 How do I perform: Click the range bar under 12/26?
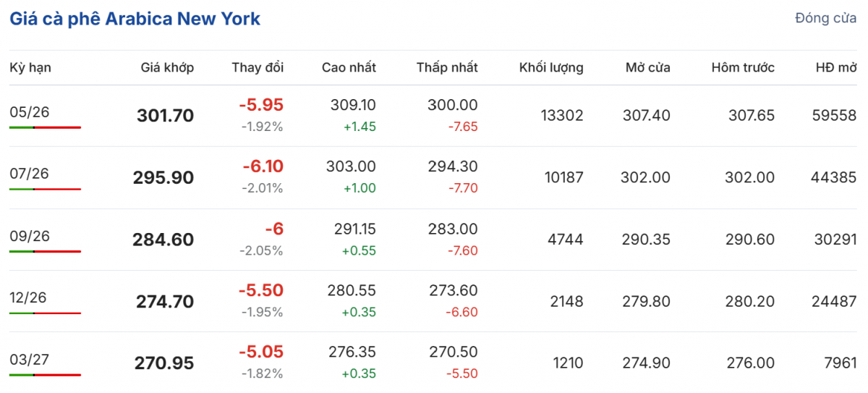[x=45, y=313]
